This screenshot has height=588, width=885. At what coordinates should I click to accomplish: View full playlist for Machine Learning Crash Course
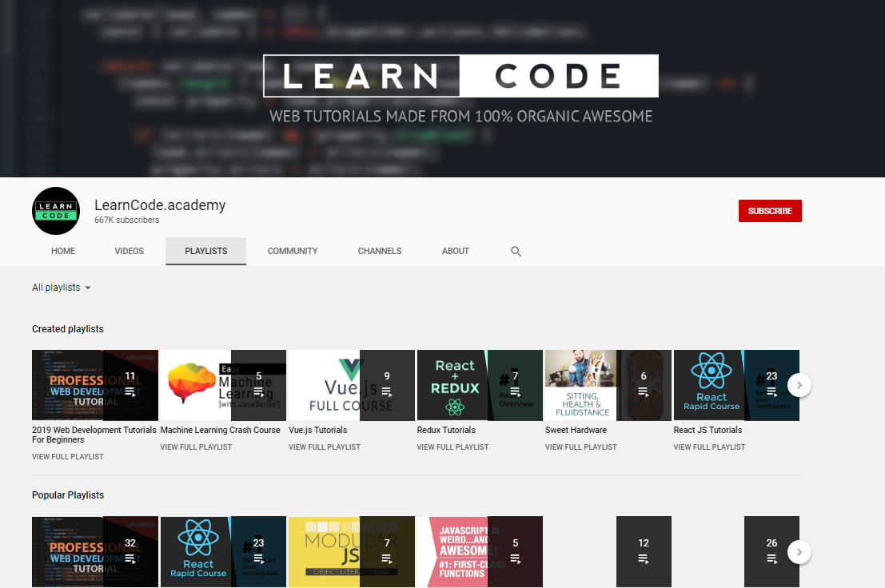(x=196, y=447)
